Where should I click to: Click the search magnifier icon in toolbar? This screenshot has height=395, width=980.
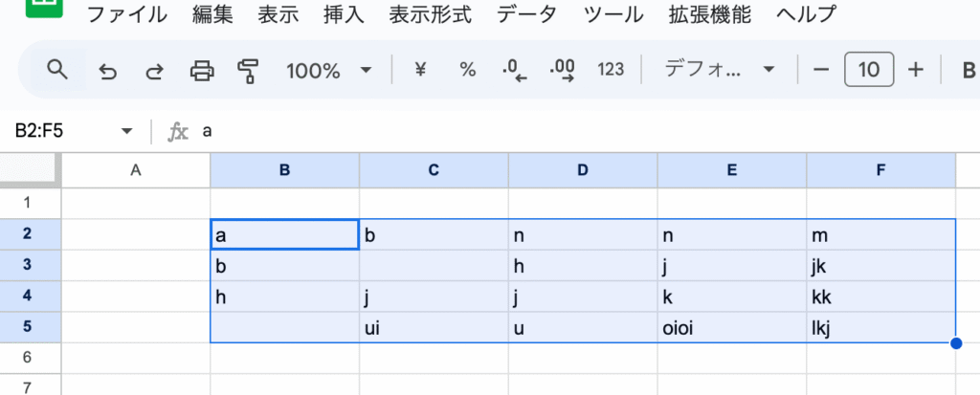click(57, 70)
